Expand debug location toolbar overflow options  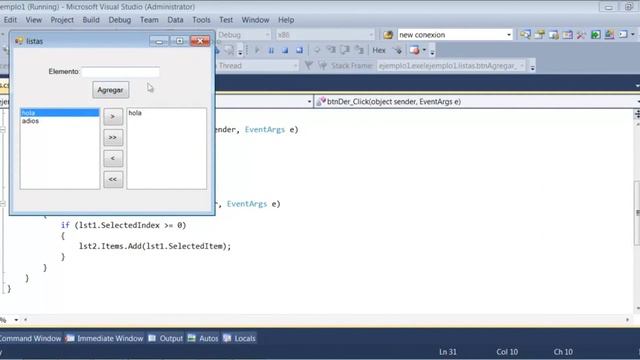532,66
